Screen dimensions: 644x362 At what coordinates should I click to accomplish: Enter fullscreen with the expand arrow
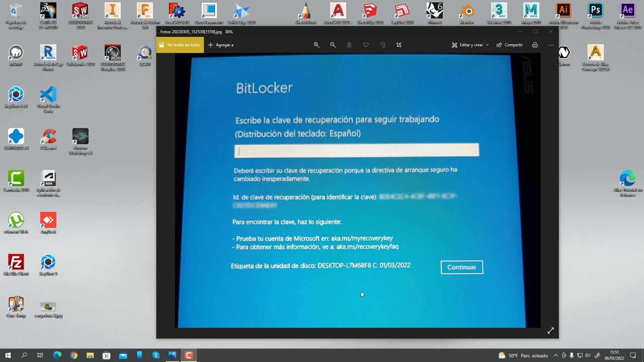click(550, 330)
